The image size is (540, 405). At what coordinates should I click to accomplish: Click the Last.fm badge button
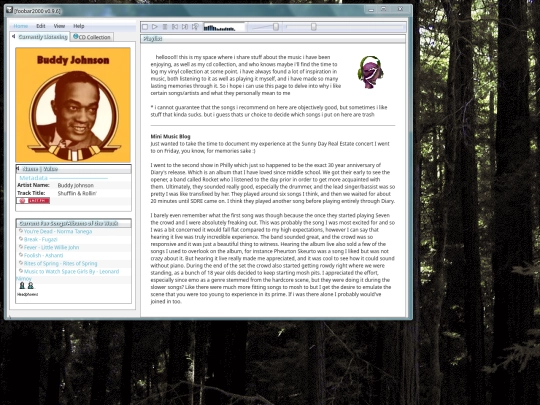(x=33, y=201)
